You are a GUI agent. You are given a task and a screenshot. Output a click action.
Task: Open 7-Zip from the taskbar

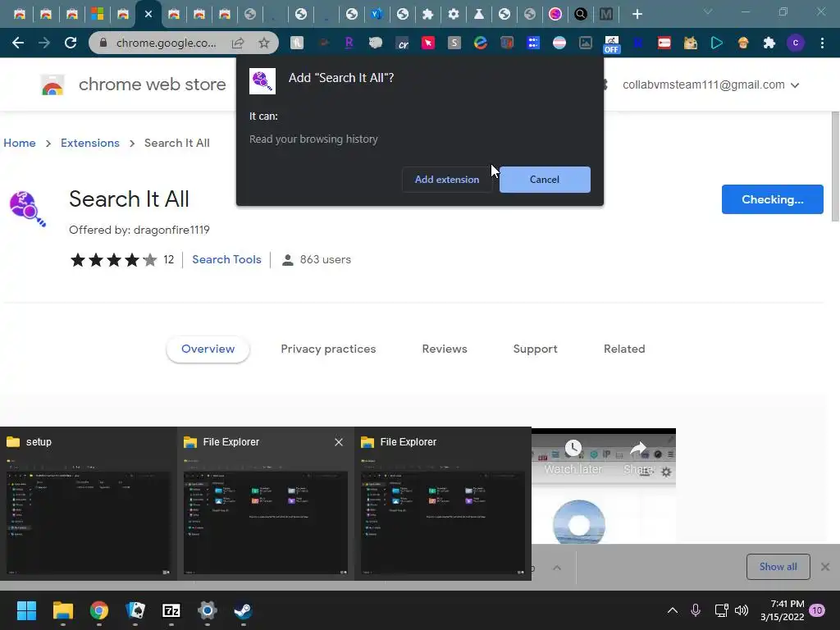tap(171, 610)
